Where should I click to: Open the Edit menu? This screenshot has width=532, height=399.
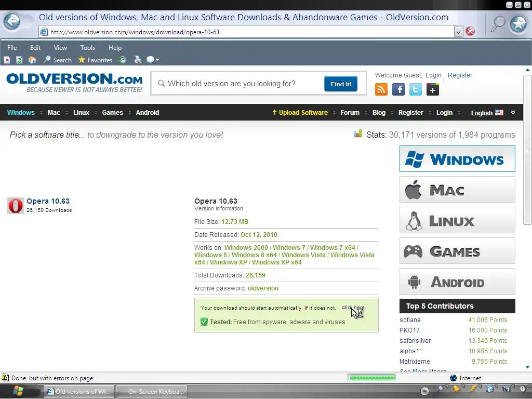(x=35, y=47)
